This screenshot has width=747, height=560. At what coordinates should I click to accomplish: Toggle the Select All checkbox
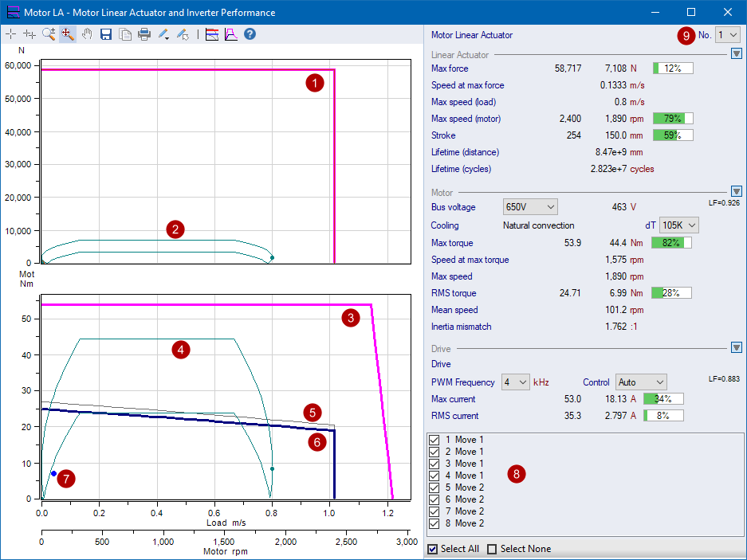coord(433,549)
